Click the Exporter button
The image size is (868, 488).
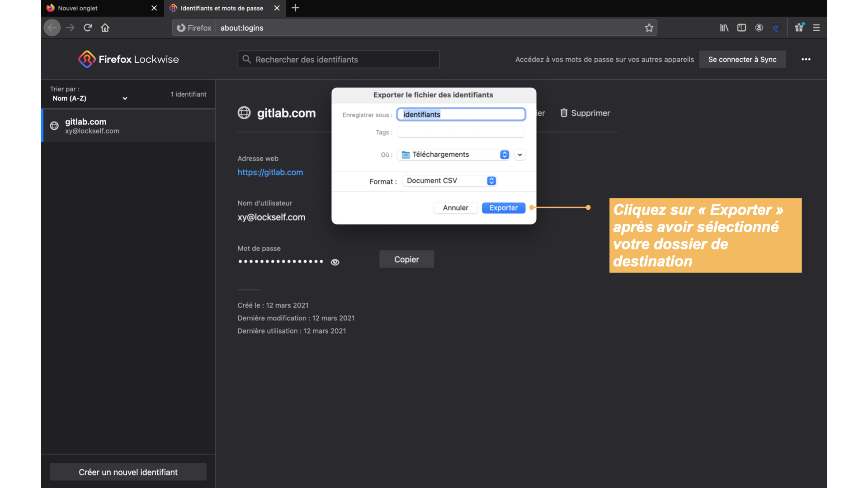(x=504, y=208)
